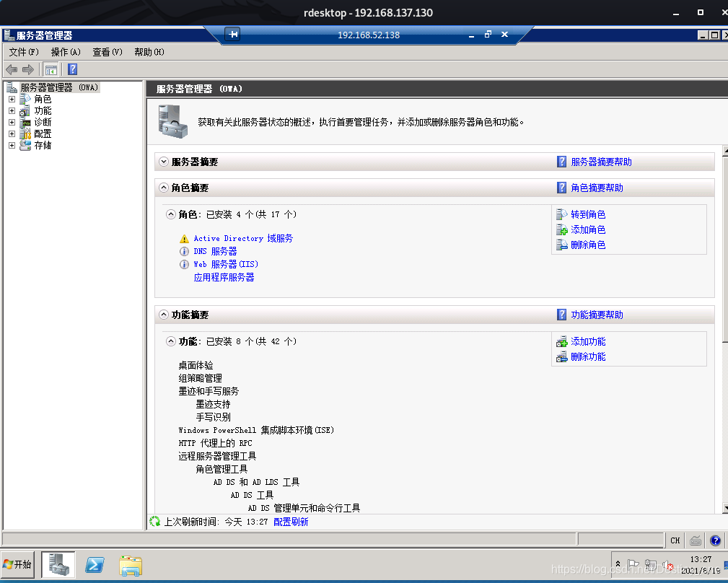Viewport: 728px width, 583px height.
Task: Click the 添加功能 link
Action: (x=588, y=341)
